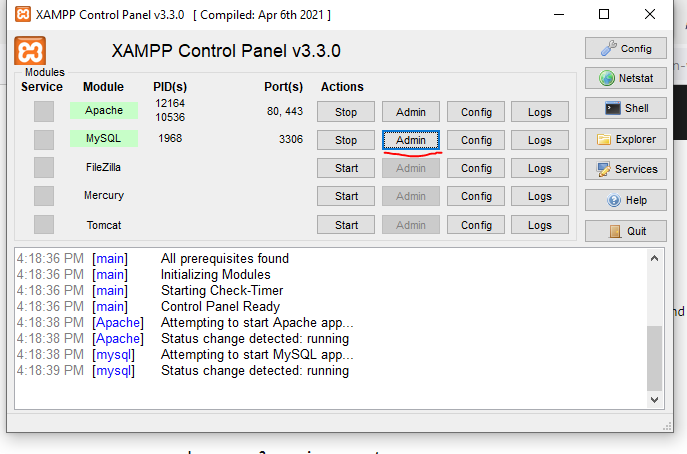This screenshot has width=687, height=454.
Task: Click the Mercury module label
Action: (104, 195)
